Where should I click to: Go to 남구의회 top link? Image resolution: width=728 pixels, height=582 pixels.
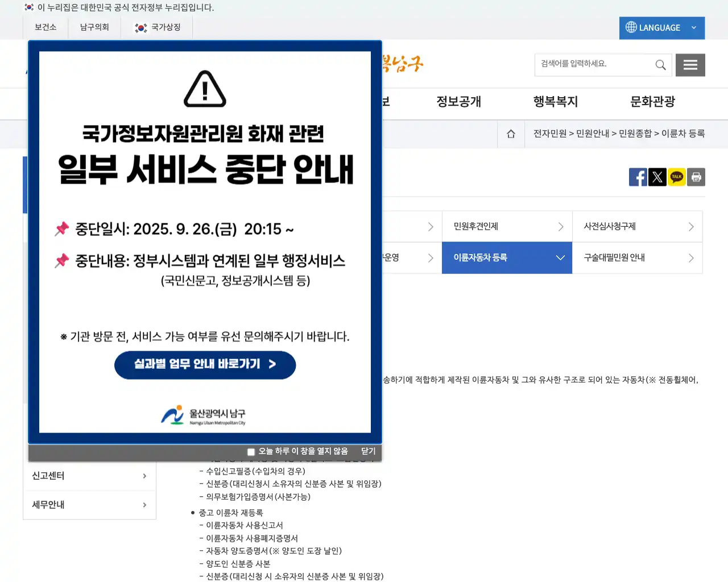click(x=94, y=27)
